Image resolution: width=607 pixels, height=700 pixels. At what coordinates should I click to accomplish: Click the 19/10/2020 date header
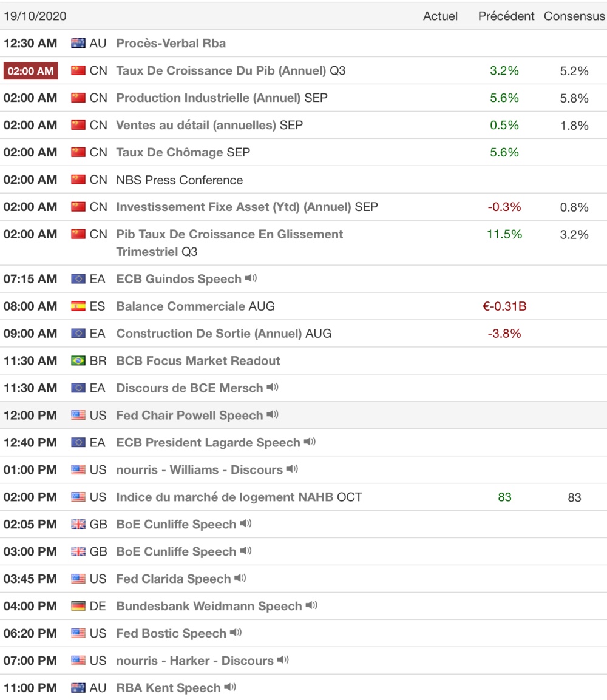coord(35,16)
